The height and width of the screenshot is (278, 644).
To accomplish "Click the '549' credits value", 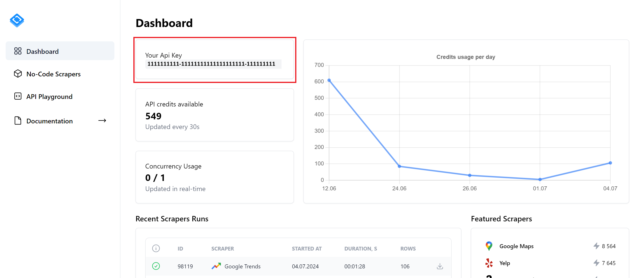I will coord(153,116).
